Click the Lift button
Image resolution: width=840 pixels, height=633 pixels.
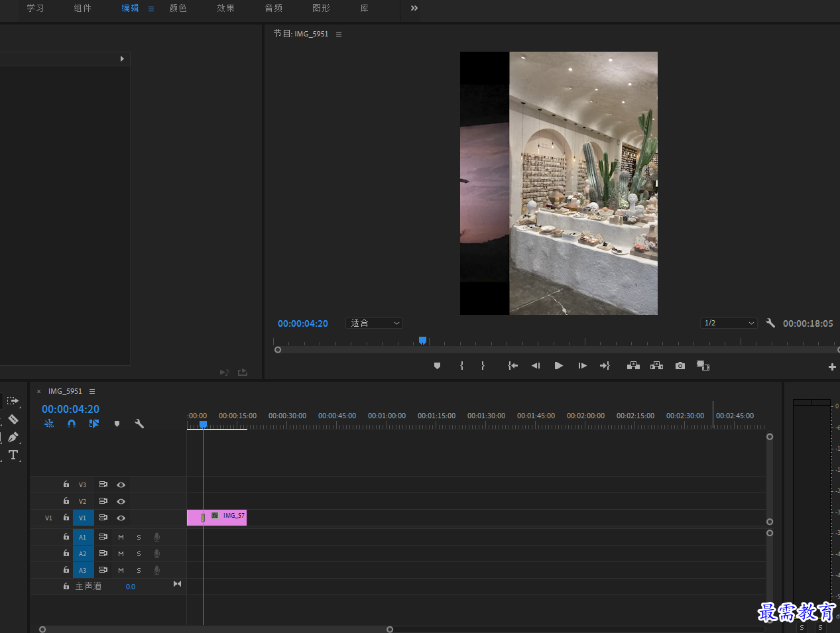[633, 366]
